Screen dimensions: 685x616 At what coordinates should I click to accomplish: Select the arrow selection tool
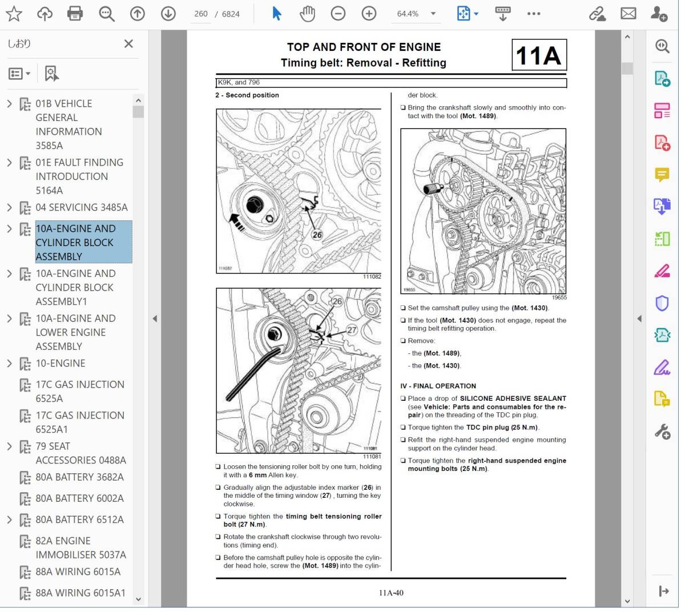pyautogui.click(x=277, y=14)
